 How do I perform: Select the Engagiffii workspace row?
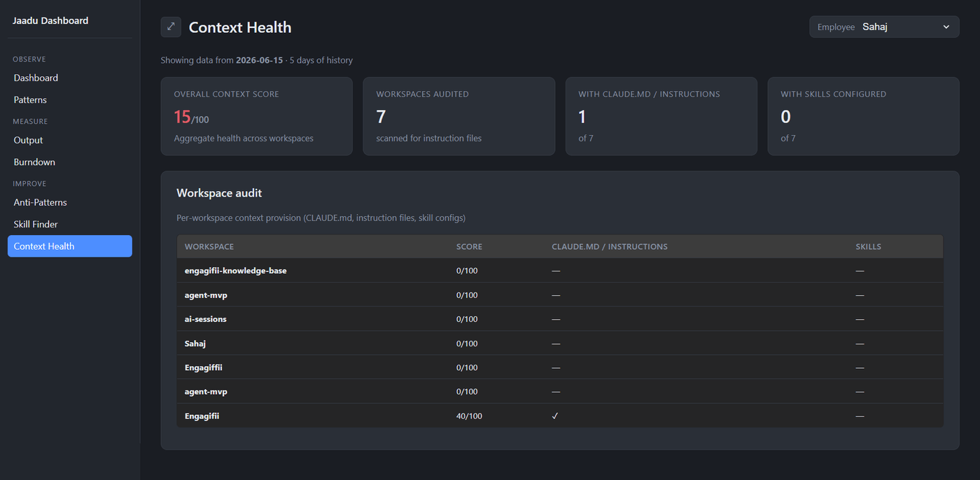[559, 367]
